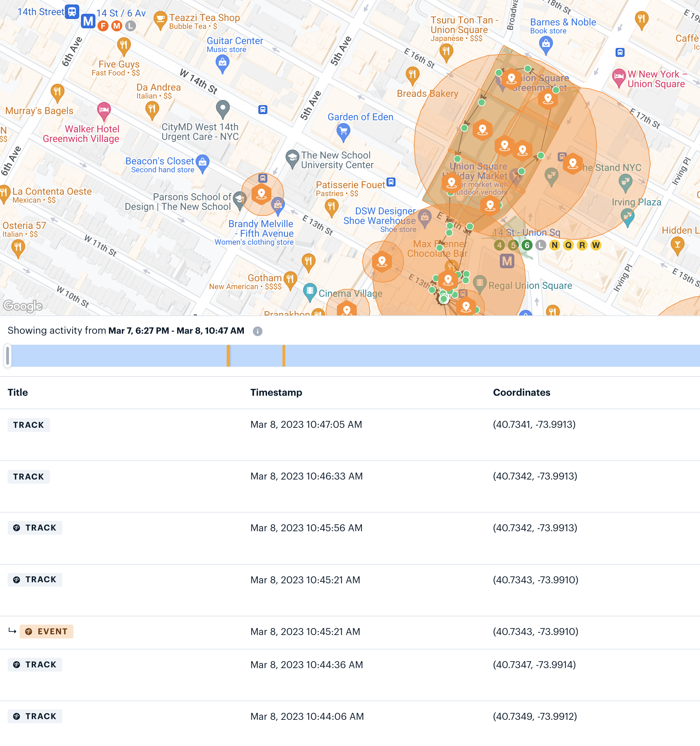This screenshot has width=700, height=746.
Task: Select the Da Andrea restaurant pin
Action: (152, 111)
